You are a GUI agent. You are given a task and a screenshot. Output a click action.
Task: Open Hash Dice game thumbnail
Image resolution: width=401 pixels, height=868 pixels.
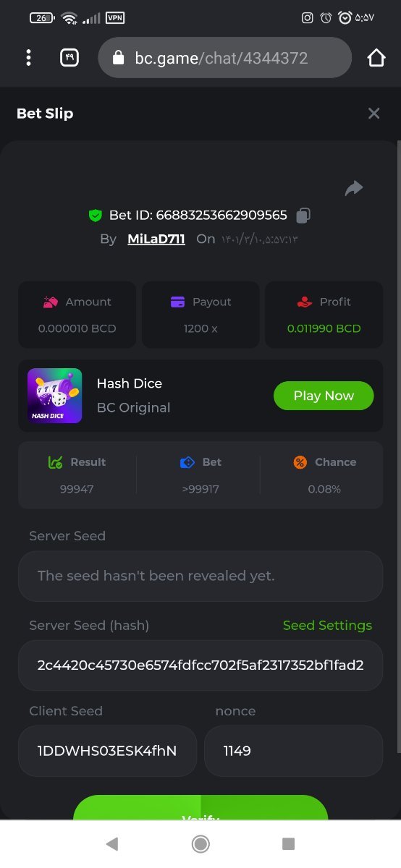(x=54, y=396)
